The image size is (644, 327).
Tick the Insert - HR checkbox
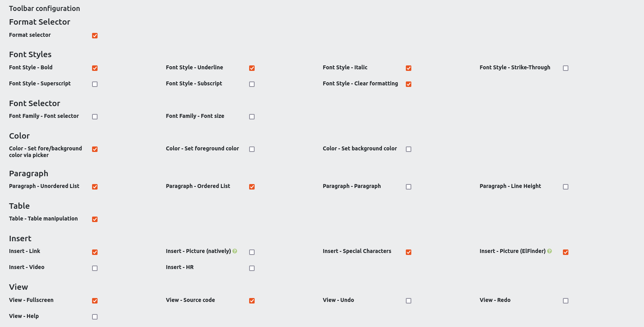pos(252,268)
